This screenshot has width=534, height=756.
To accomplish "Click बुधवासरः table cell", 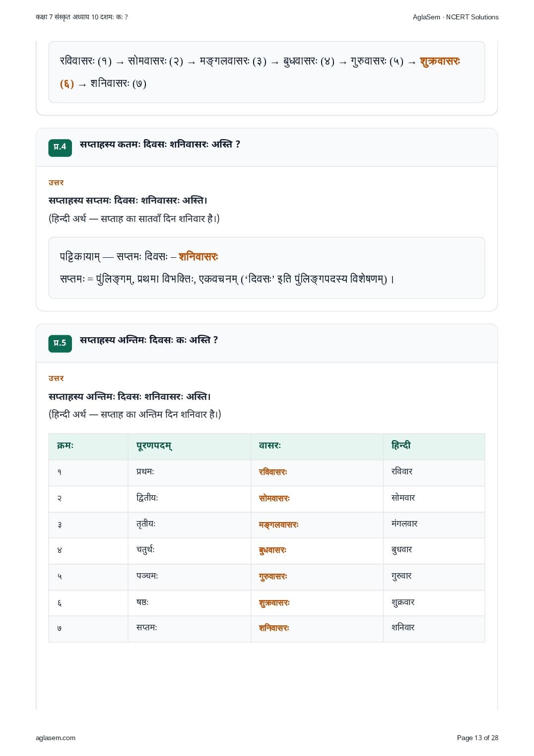I will point(272,550).
